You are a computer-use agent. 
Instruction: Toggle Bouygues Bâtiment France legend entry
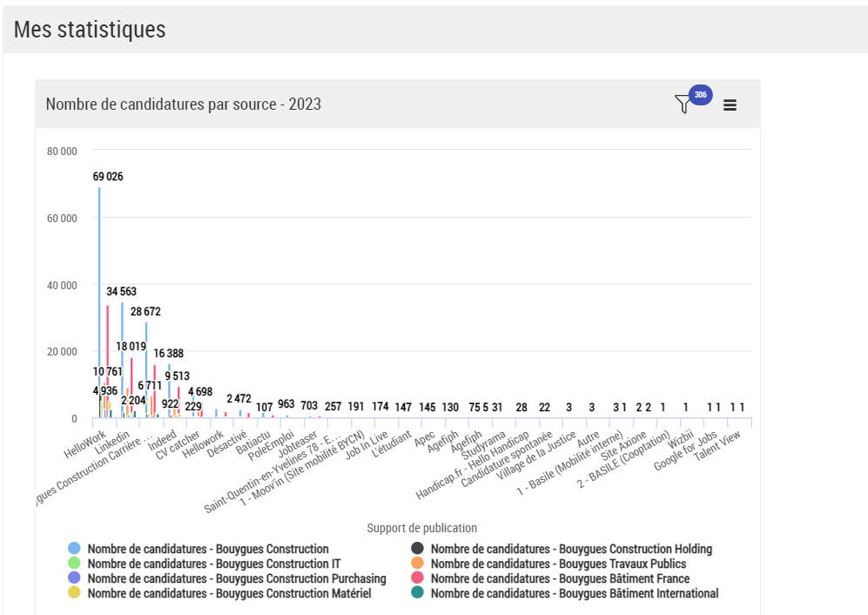[560, 578]
